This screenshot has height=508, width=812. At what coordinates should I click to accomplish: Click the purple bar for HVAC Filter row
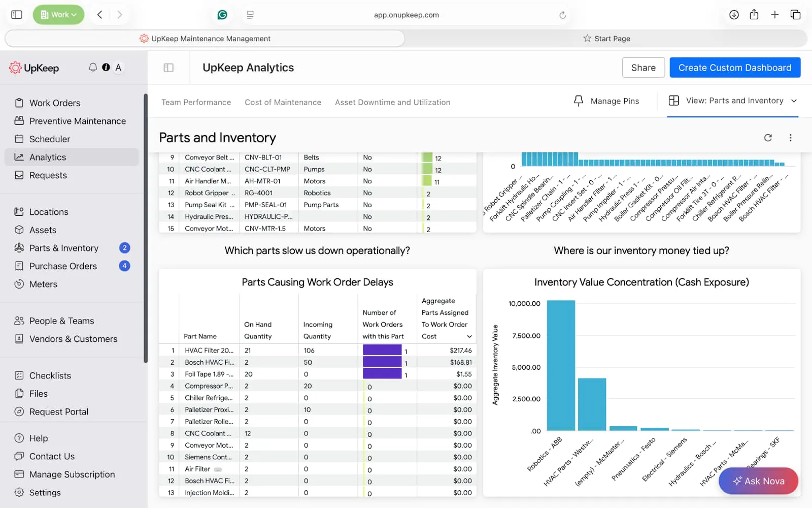(x=382, y=350)
